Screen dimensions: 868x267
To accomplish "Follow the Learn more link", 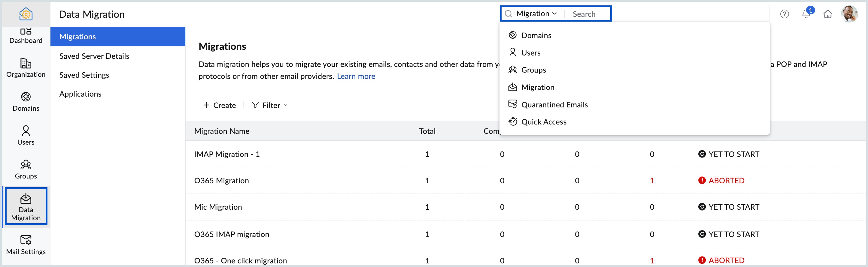I will (x=356, y=76).
